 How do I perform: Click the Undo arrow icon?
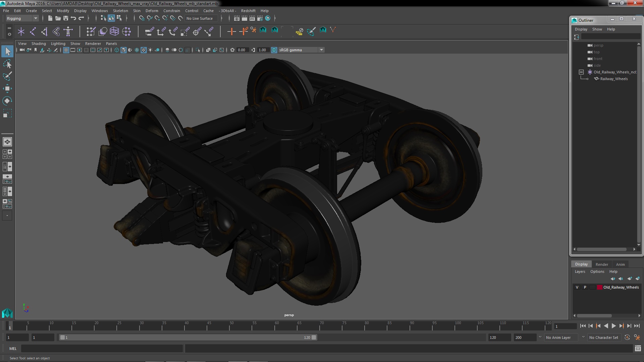[73, 18]
